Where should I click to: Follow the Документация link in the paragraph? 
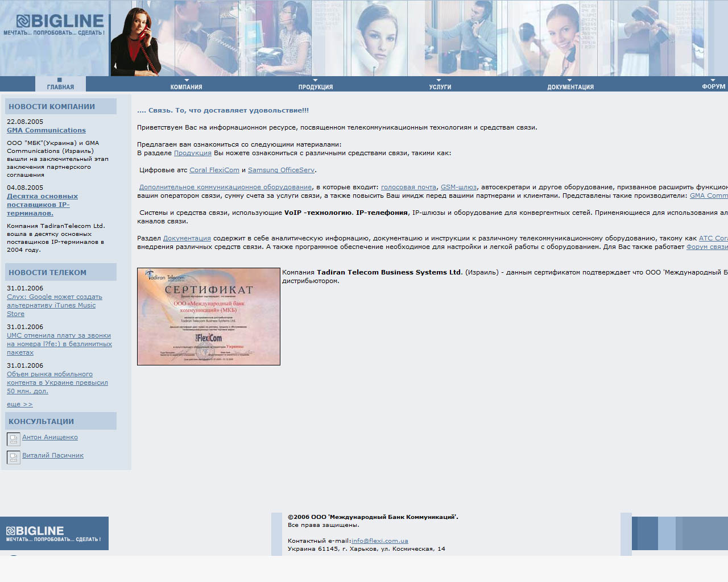pos(187,238)
